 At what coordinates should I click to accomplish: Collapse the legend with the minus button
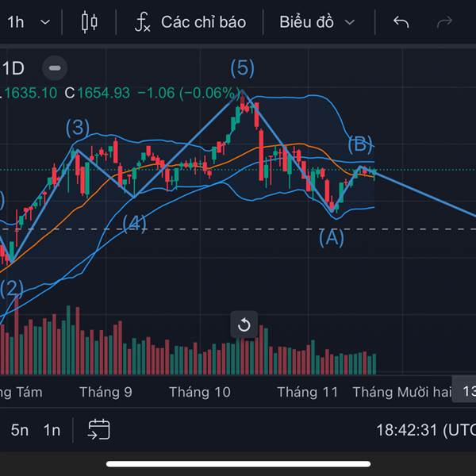click(54, 68)
